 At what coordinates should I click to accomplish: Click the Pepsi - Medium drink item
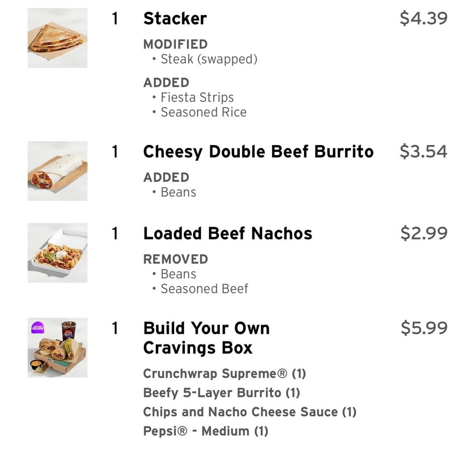tap(205, 431)
